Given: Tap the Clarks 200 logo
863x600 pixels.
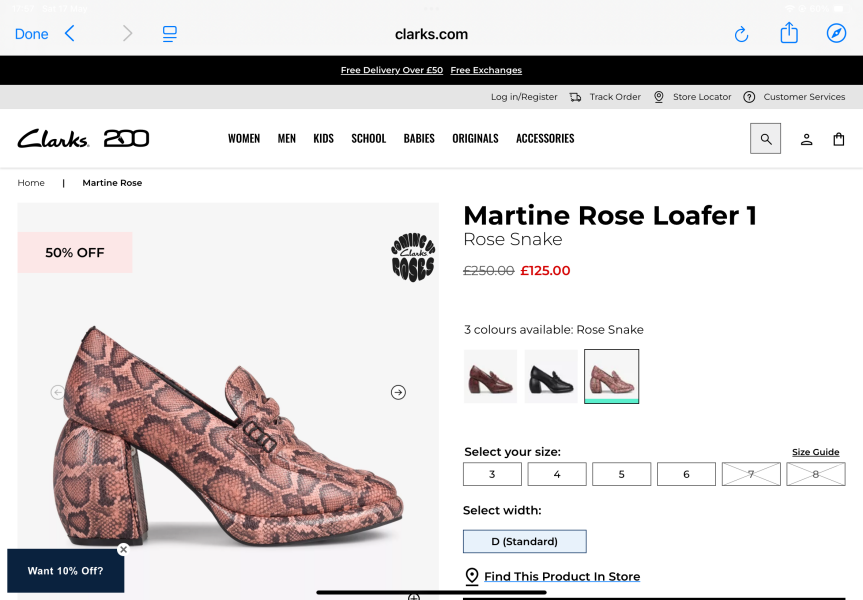Looking at the screenshot, I should pos(83,137).
